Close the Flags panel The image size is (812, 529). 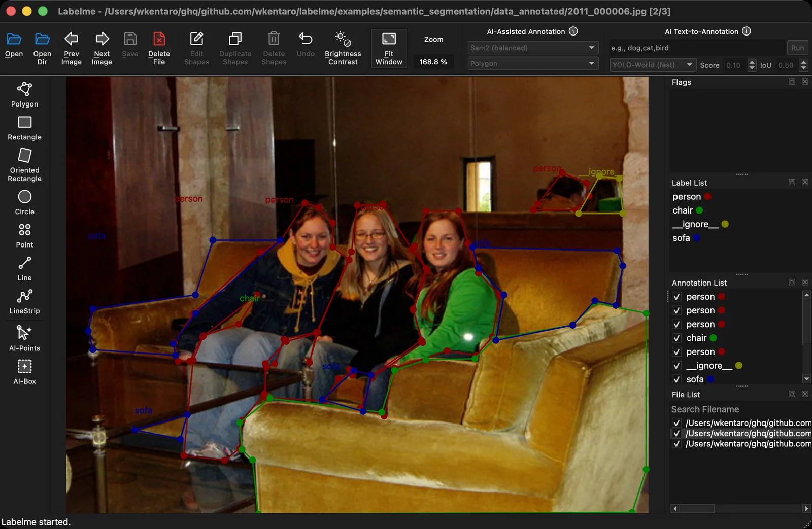[x=805, y=82]
